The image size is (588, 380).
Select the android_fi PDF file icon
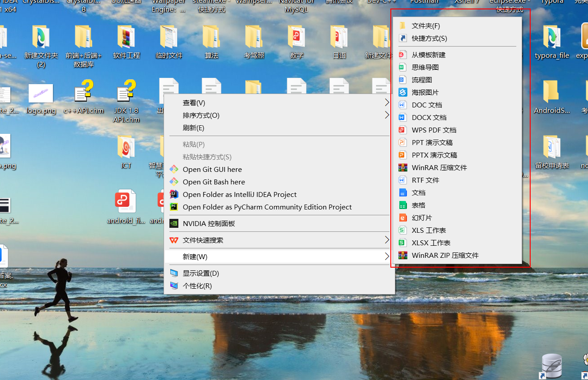pos(125,201)
